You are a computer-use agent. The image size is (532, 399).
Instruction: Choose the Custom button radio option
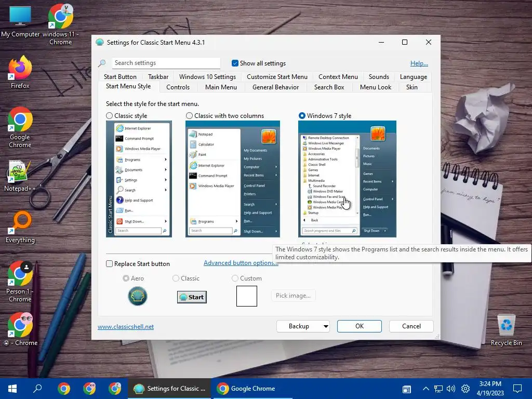[235, 278]
